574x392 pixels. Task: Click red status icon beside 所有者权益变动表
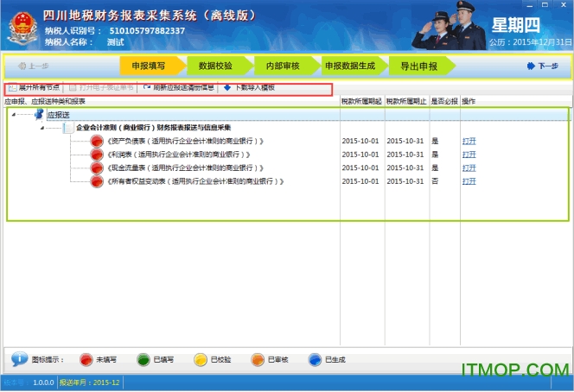pyautogui.click(x=97, y=182)
